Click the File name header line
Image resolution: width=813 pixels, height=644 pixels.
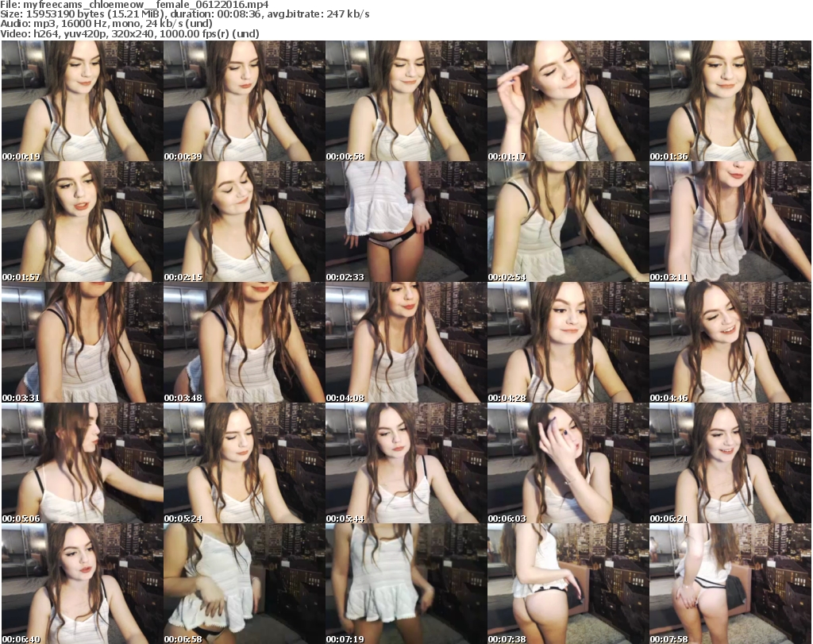coord(134,5)
